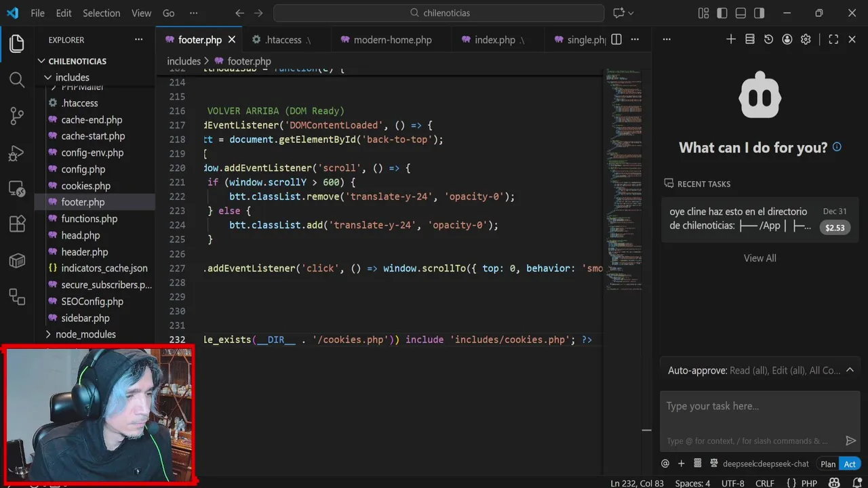Click the split editor icon
This screenshot has width=868, height=488.
pyautogui.click(x=616, y=39)
